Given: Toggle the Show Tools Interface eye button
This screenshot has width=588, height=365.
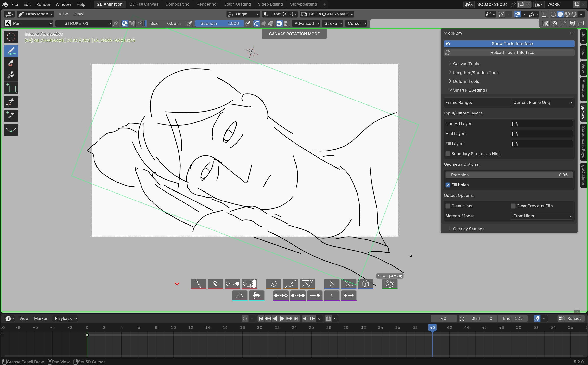Looking at the screenshot, I should [x=509, y=44].
